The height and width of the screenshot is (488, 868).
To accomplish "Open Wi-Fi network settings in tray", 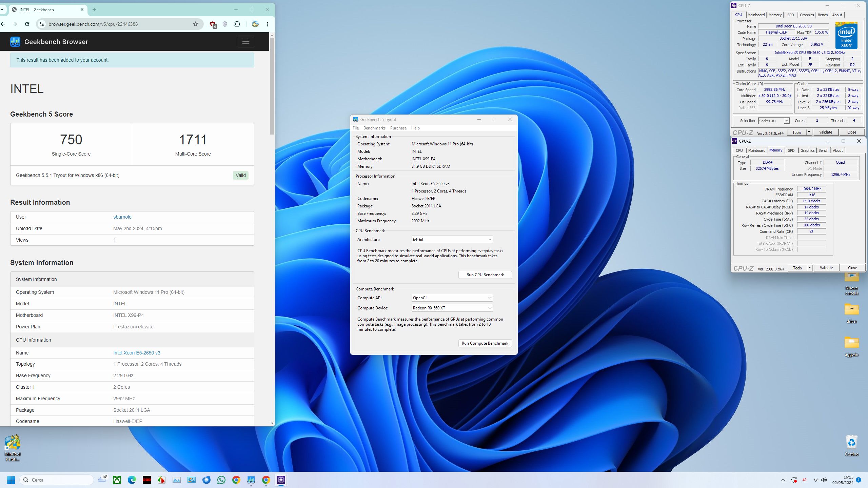I will point(816,480).
